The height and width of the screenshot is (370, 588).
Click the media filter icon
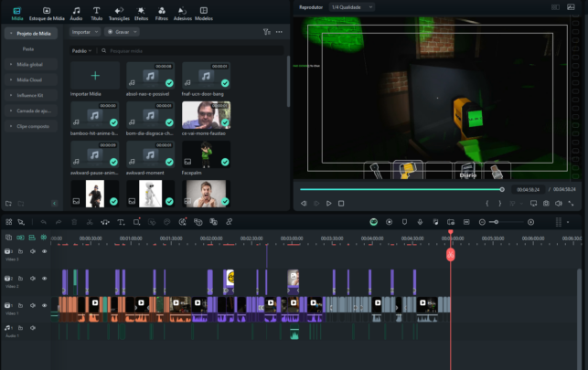click(266, 31)
